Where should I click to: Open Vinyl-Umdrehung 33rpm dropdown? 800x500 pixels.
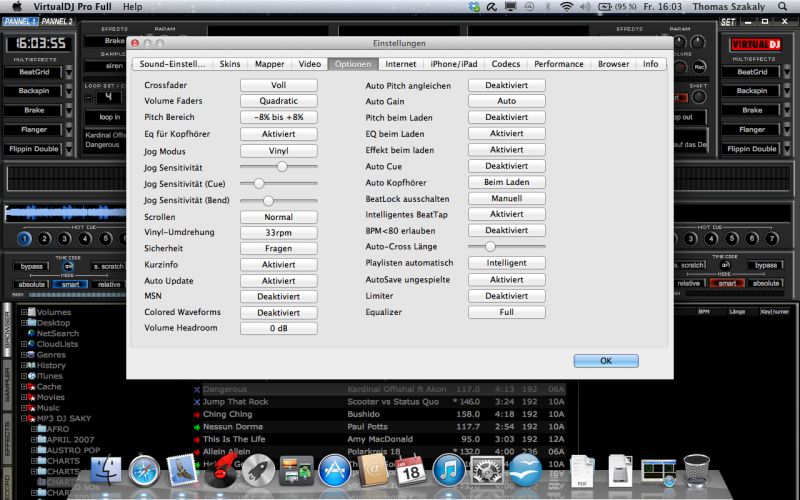279,233
